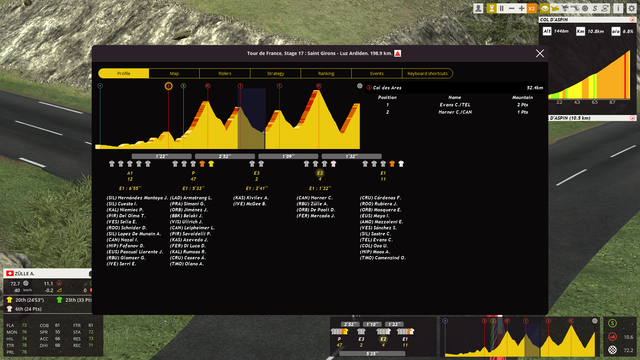Choose the fourth camera view in the top toolbar
The height and width of the screenshot is (360, 640).
tap(575, 8)
